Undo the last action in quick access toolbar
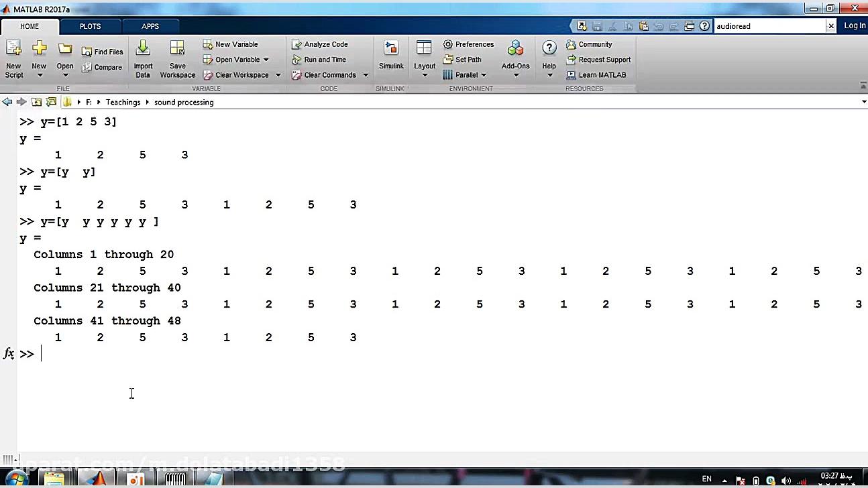The image size is (868, 488). [x=659, y=26]
